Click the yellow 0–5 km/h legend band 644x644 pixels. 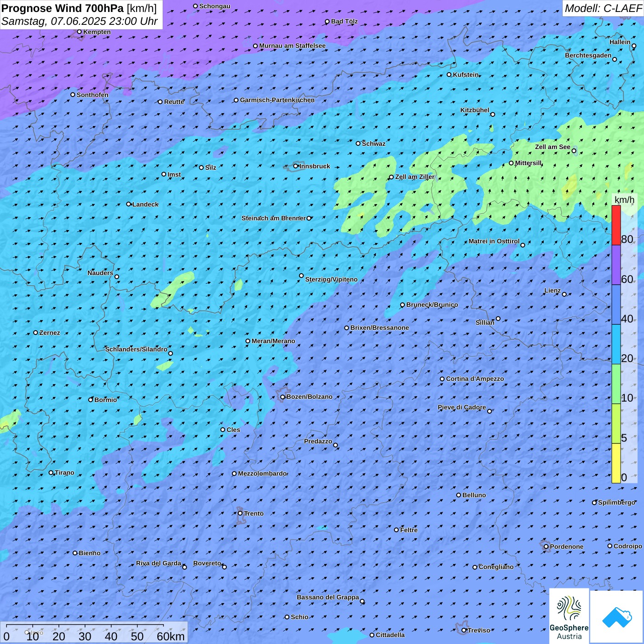616,463
